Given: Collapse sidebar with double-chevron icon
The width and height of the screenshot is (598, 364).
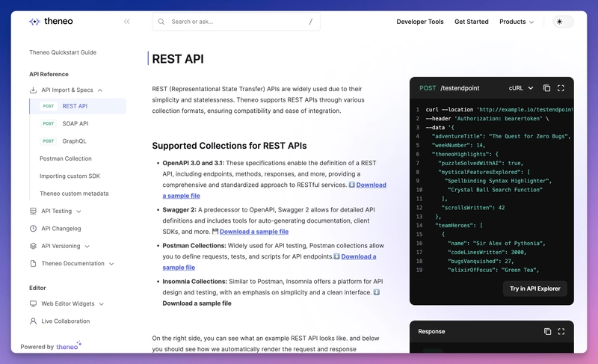Looking at the screenshot, I should 126,22.
